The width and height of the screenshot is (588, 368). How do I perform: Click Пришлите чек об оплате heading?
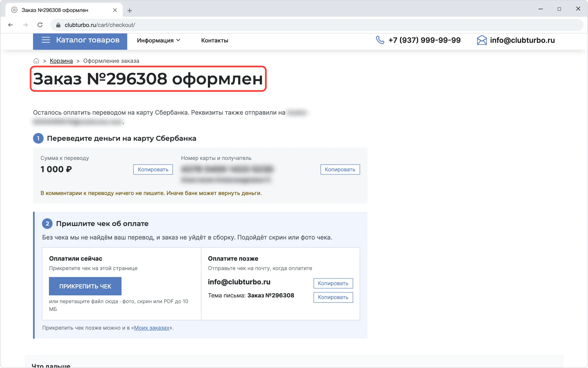pos(102,224)
